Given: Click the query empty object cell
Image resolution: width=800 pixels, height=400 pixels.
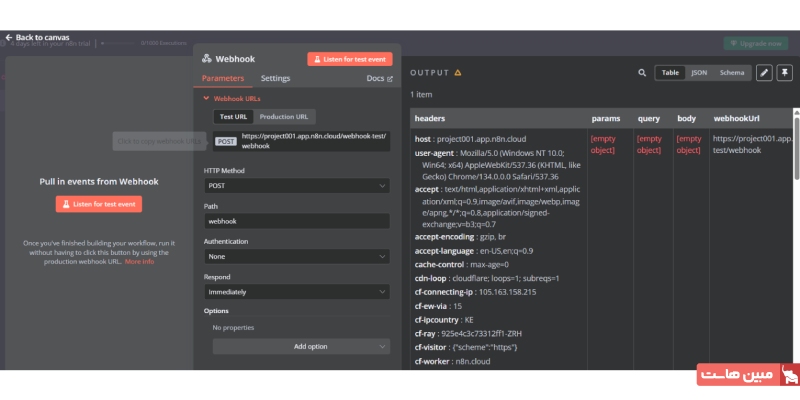Looking at the screenshot, I should [x=649, y=144].
